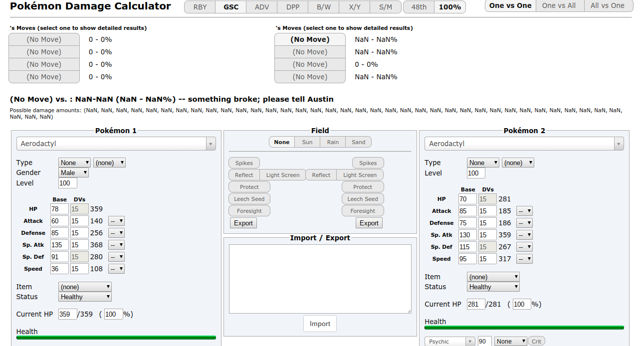The height and width of the screenshot is (346, 644).
Task: Toggle Spikes on Pokémon 2's side
Action: (368, 163)
